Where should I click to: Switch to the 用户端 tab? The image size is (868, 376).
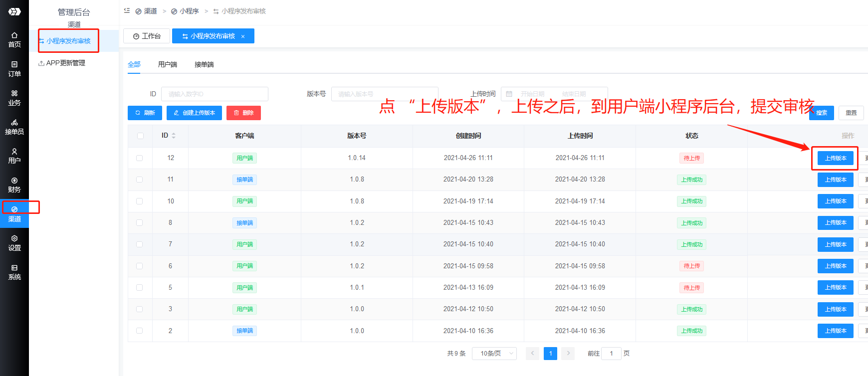click(168, 64)
